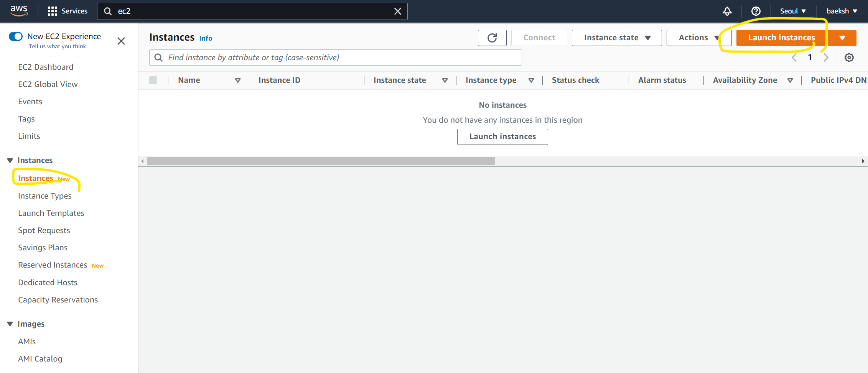Open the Instances Info link
868x373 pixels.
206,38
